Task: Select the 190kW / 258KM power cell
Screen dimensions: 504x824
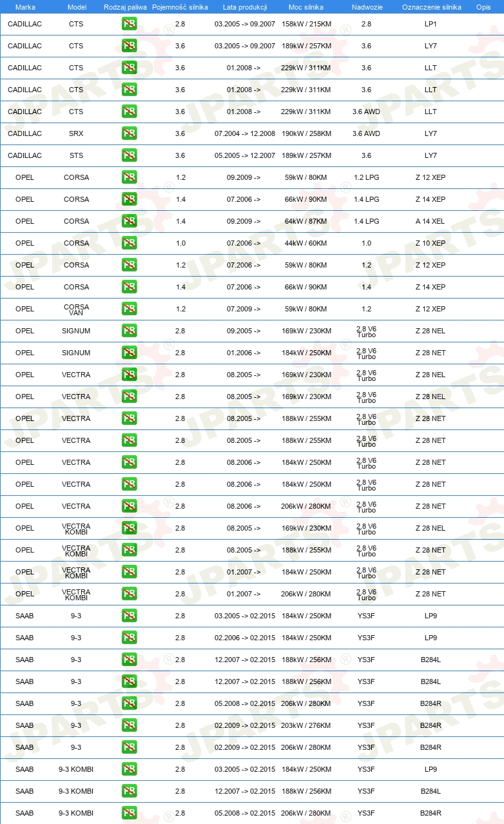Action: [x=306, y=133]
